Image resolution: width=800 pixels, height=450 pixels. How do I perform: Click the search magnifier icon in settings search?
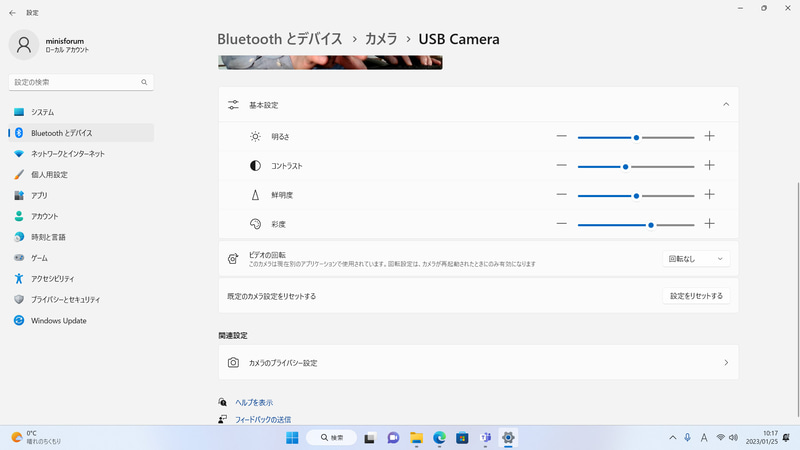144,82
